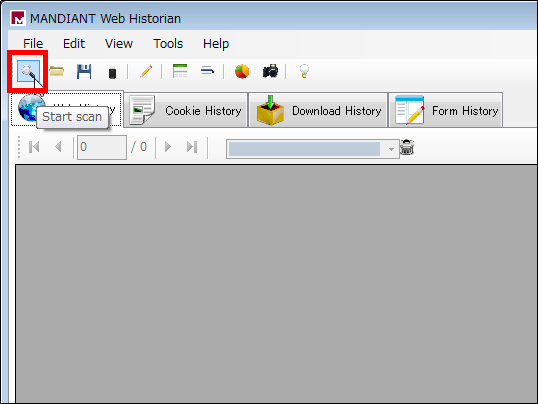Click the trash icon beside the dropdown
Image resolution: width=538 pixels, height=404 pixels.
(407, 148)
